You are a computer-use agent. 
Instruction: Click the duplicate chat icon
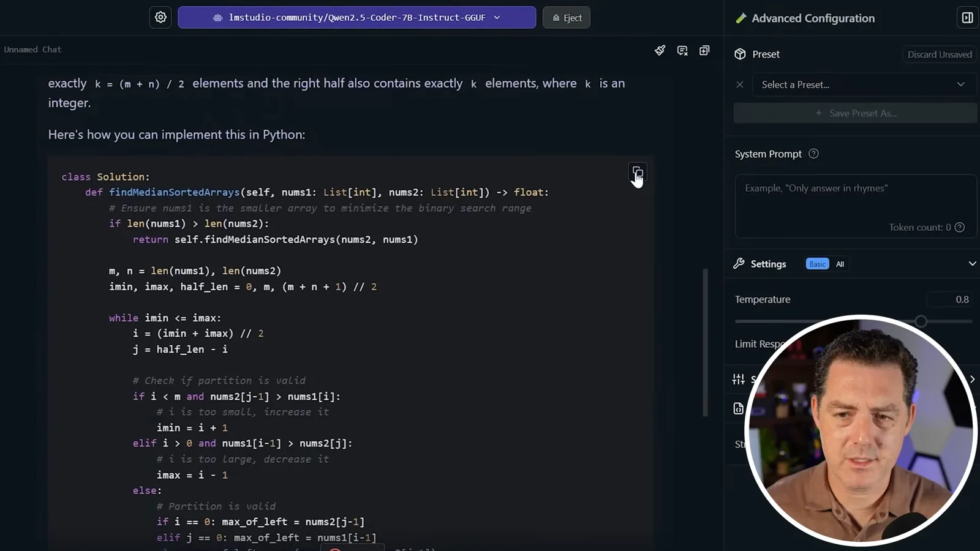[x=704, y=50]
